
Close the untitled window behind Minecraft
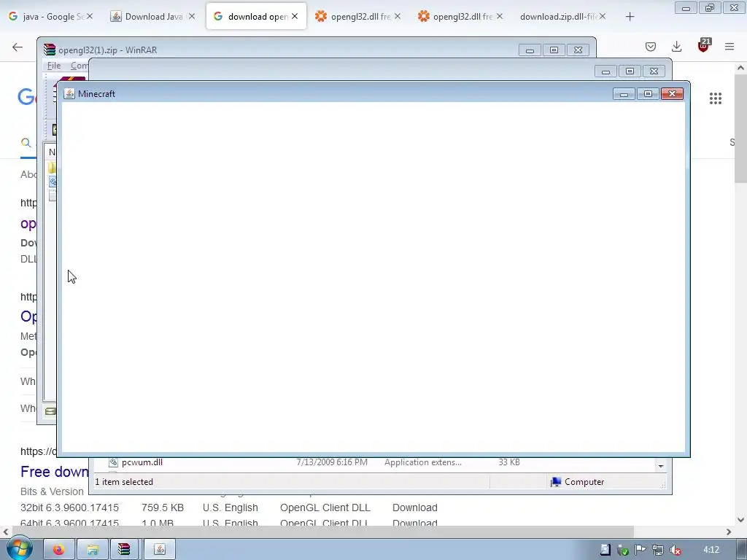(654, 71)
